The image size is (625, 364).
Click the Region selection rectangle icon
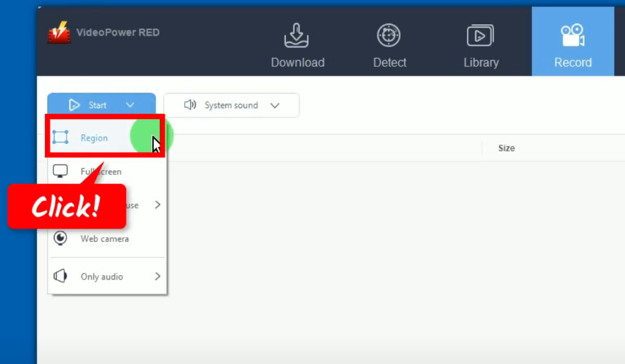[x=61, y=138]
